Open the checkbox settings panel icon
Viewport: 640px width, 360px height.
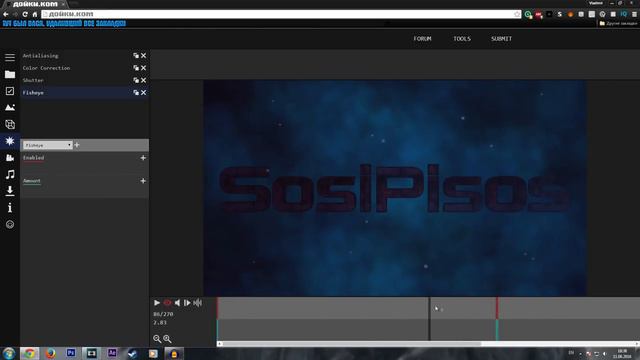(10, 91)
